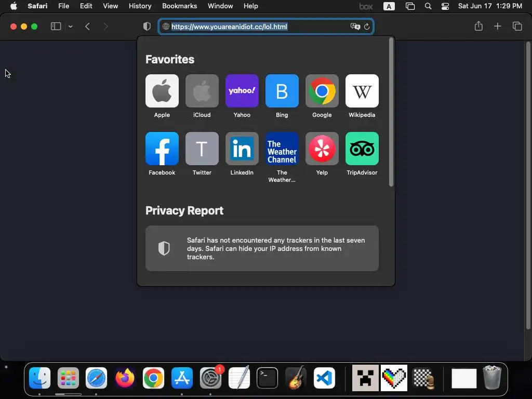Launch Minecraft creeper icon in Dock
This screenshot has width=532, height=399.
365,378
